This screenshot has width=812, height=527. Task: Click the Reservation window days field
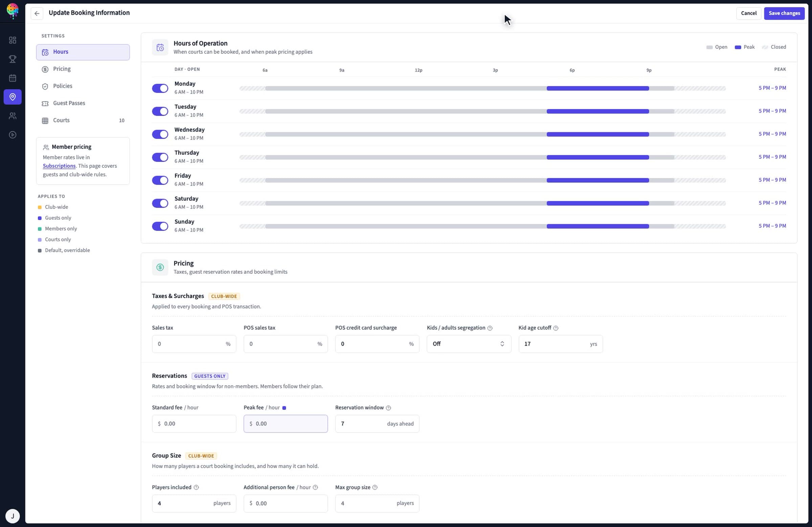pyautogui.click(x=377, y=423)
